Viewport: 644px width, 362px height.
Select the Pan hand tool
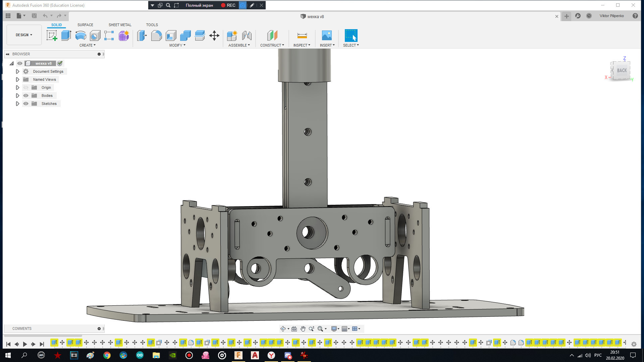(x=303, y=329)
